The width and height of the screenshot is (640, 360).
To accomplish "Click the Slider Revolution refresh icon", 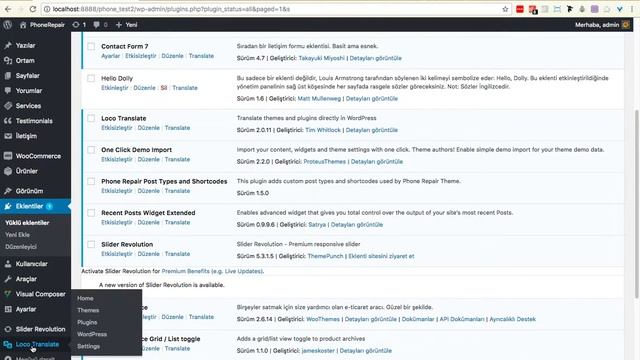I will pos(8,329).
